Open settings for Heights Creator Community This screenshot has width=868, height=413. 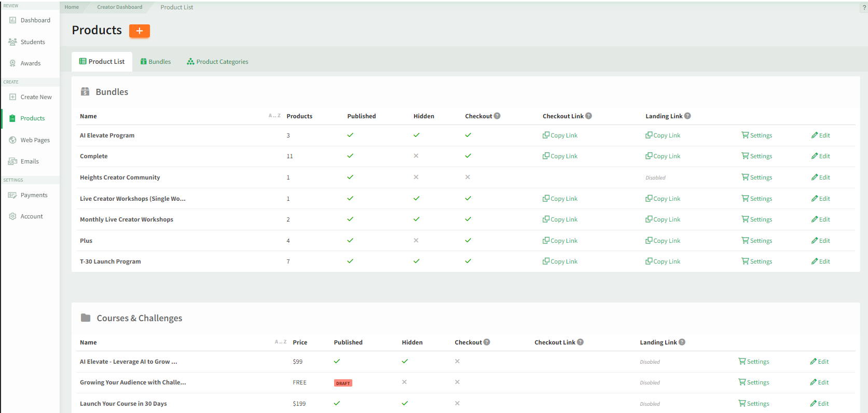click(x=757, y=177)
